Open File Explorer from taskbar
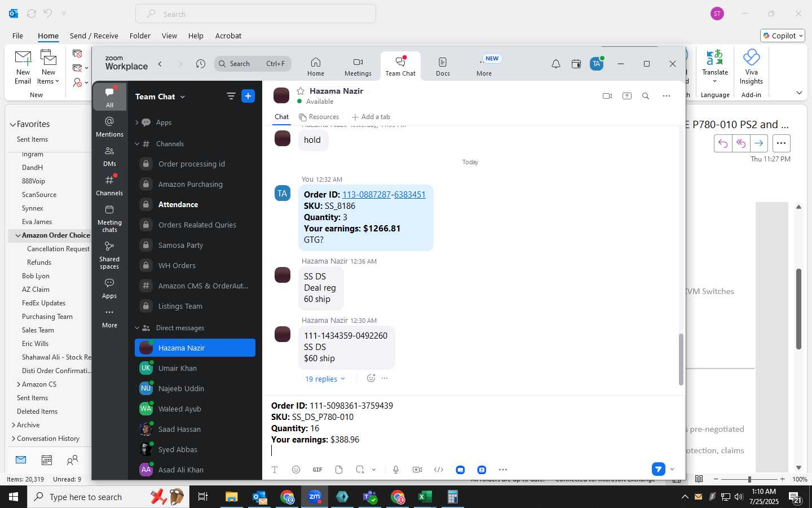The image size is (812, 508). point(232,497)
